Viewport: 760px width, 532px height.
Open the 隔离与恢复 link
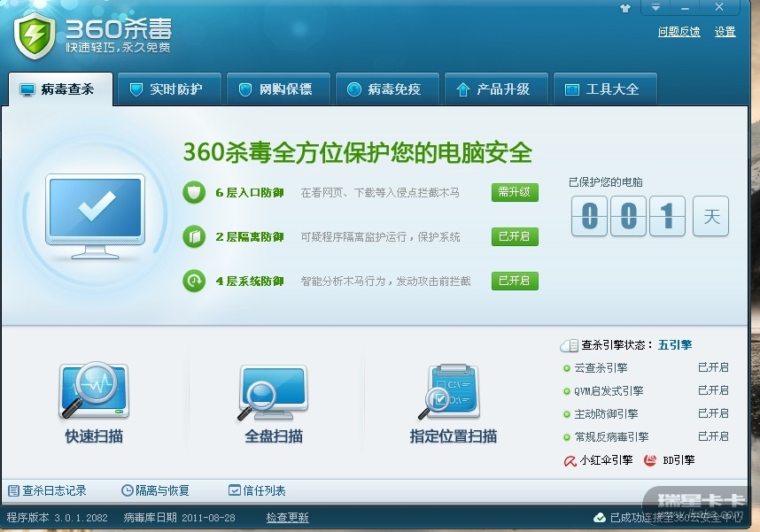click(x=162, y=490)
